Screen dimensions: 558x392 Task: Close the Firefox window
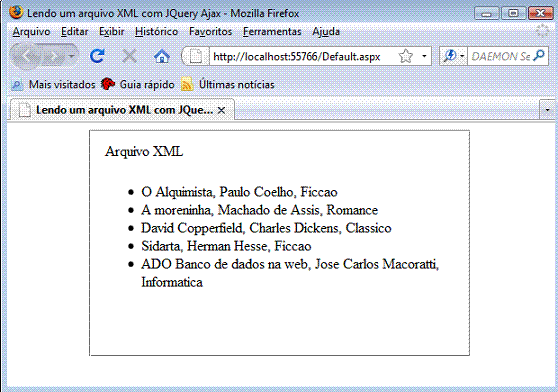tap(541, 13)
